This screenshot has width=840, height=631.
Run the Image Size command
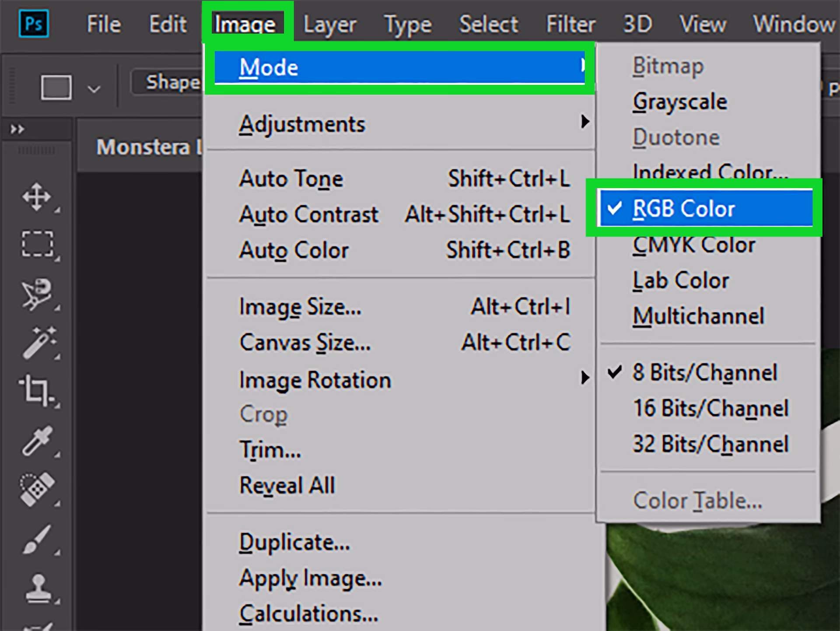click(x=300, y=307)
